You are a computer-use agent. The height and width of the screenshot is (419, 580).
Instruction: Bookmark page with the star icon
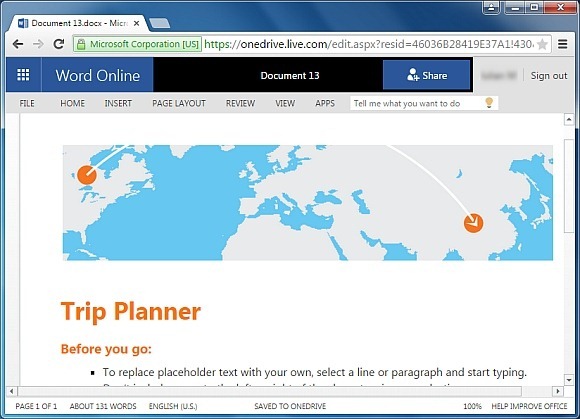click(x=542, y=44)
